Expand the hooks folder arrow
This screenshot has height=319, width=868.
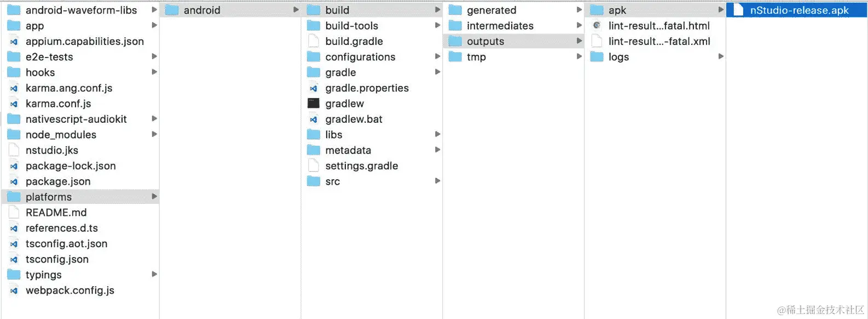154,72
